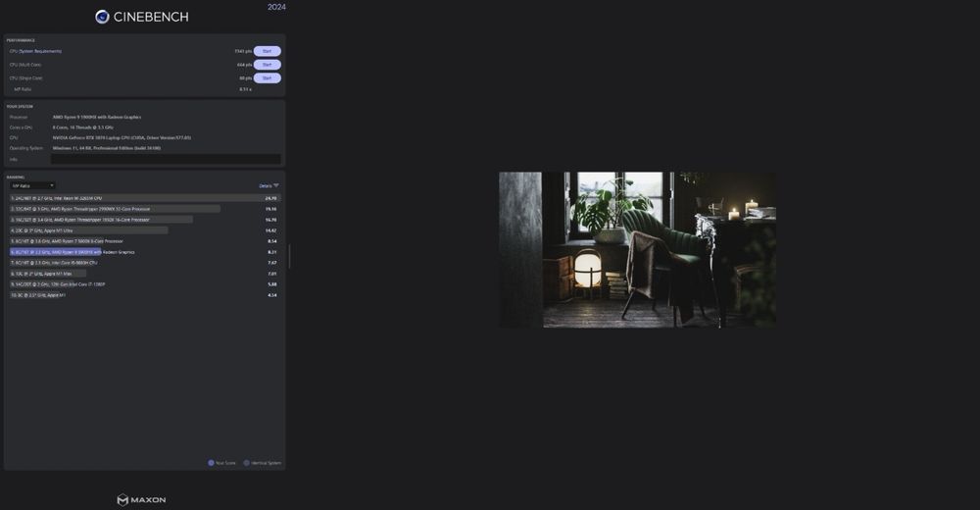Viewport: 980px width, 510px height.
Task: Start the CPU Multi Core test
Action: [267, 65]
